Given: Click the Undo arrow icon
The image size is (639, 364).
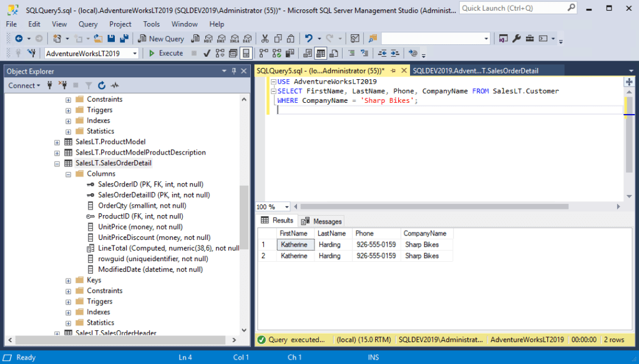Looking at the screenshot, I should click(x=308, y=39).
